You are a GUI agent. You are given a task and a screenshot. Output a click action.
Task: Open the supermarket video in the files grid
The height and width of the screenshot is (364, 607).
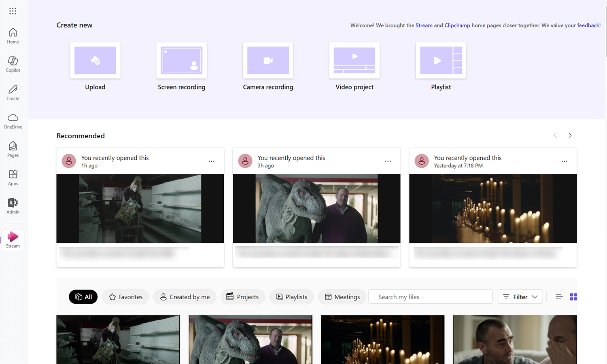pyautogui.click(x=118, y=340)
